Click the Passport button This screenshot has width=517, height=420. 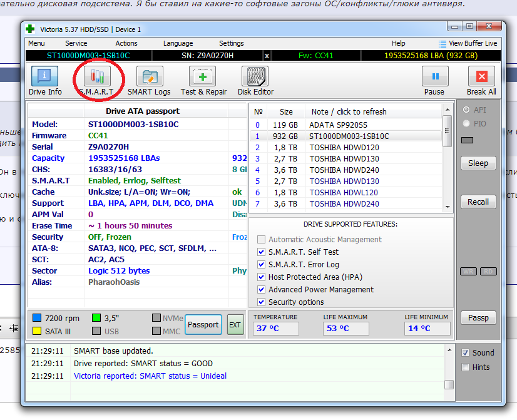[x=203, y=325]
